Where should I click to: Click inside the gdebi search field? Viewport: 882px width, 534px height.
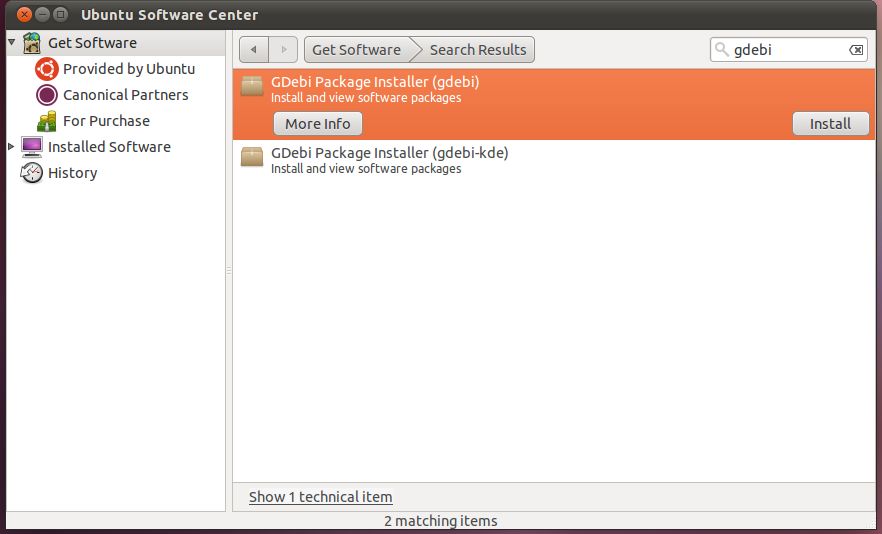788,50
